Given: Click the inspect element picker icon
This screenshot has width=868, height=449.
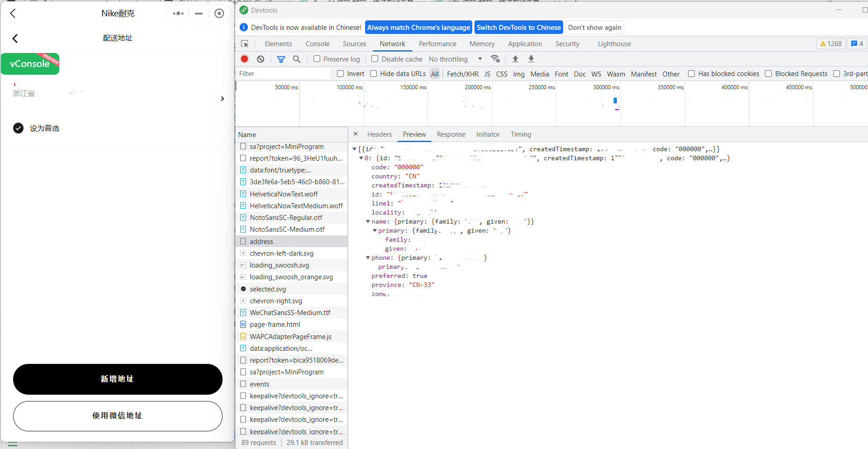Looking at the screenshot, I should pos(245,44).
